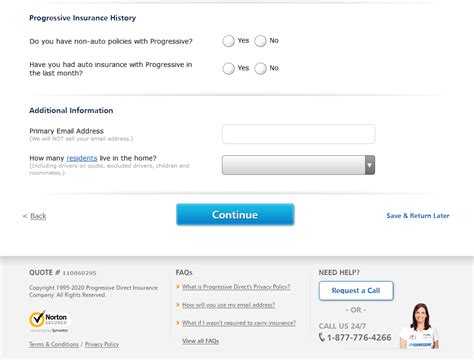Click the Norton Secured badge icon
The height and width of the screenshot is (360, 474).
coord(48,321)
